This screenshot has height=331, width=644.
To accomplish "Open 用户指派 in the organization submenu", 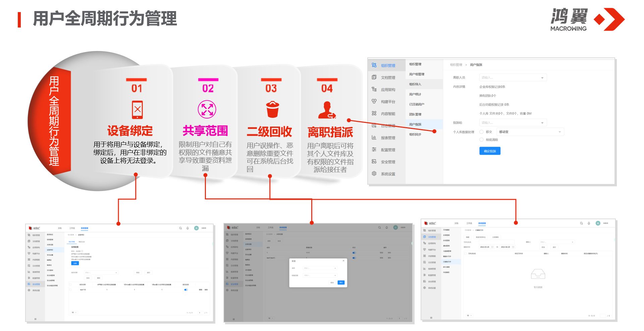I will [x=415, y=125].
